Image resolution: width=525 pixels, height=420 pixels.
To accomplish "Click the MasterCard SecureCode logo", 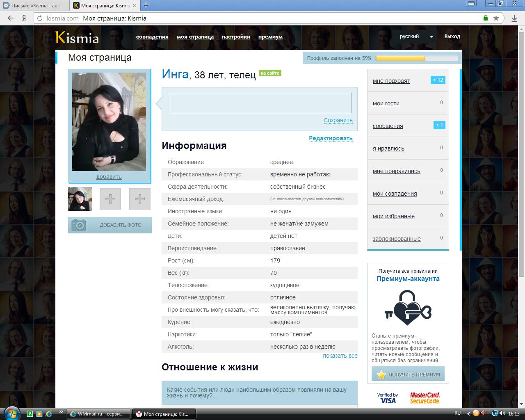I will point(425,398).
